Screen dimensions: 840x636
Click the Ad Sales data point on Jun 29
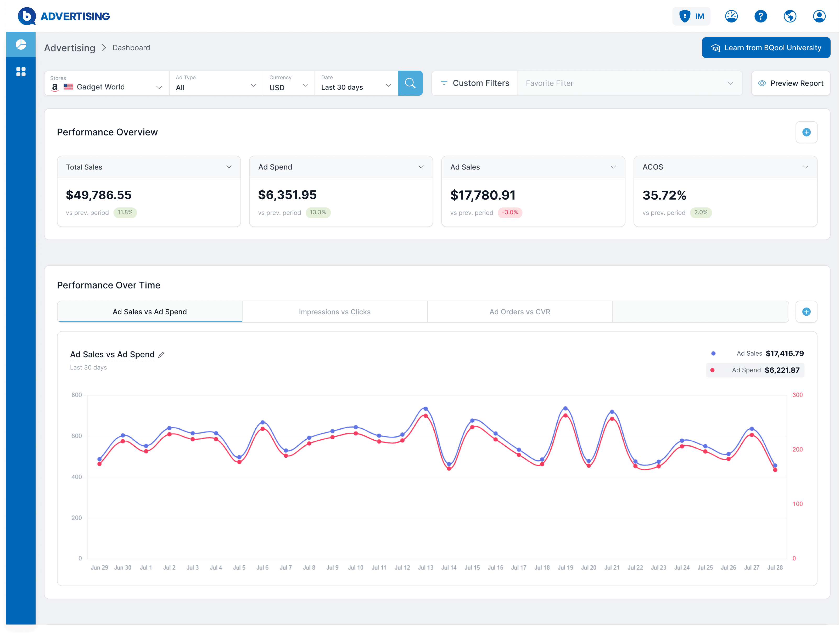tap(99, 459)
